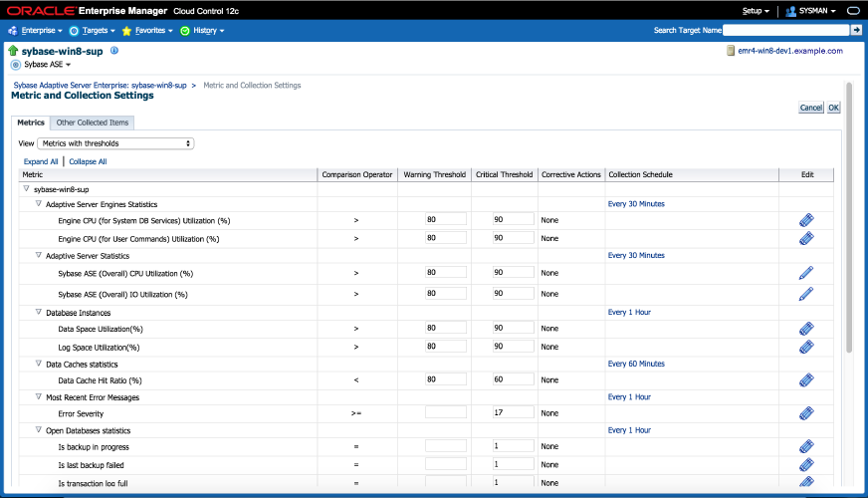Open the Setup menu
This screenshot has width=868, height=498.
coord(756,11)
